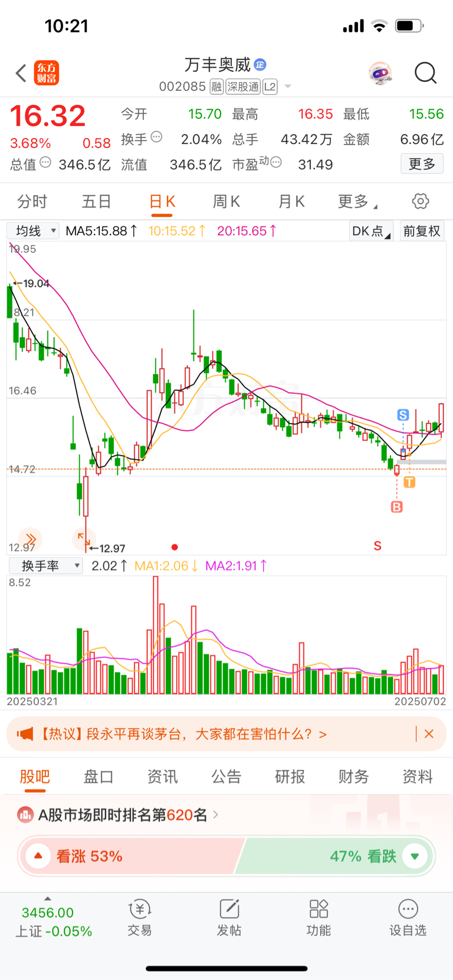Switch to the 资料 tab

pos(417,777)
